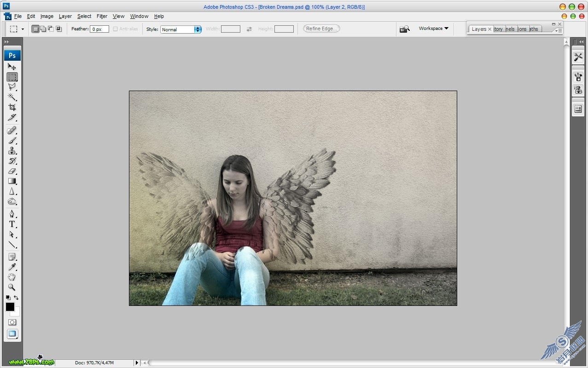Viewport: 588px width, 368px height.
Task: Select the Magic Wand tool
Action: (12, 97)
